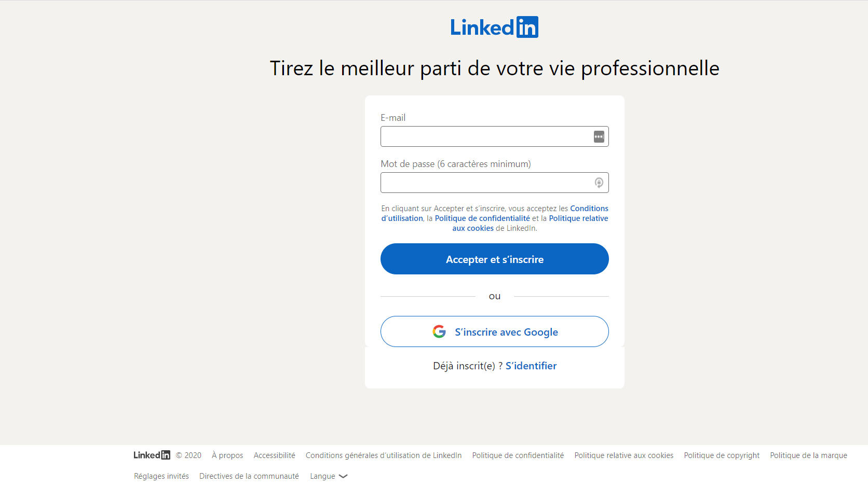Click the Google G logo icon
This screenshot has height=485, width=868.
click(439, 331)
